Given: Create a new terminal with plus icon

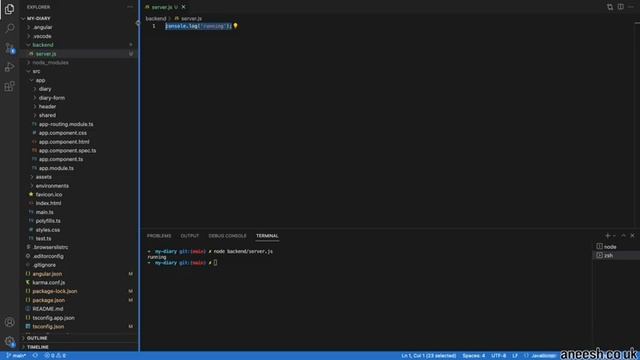Looking at the screenshot, I should [x=607, y=236].
